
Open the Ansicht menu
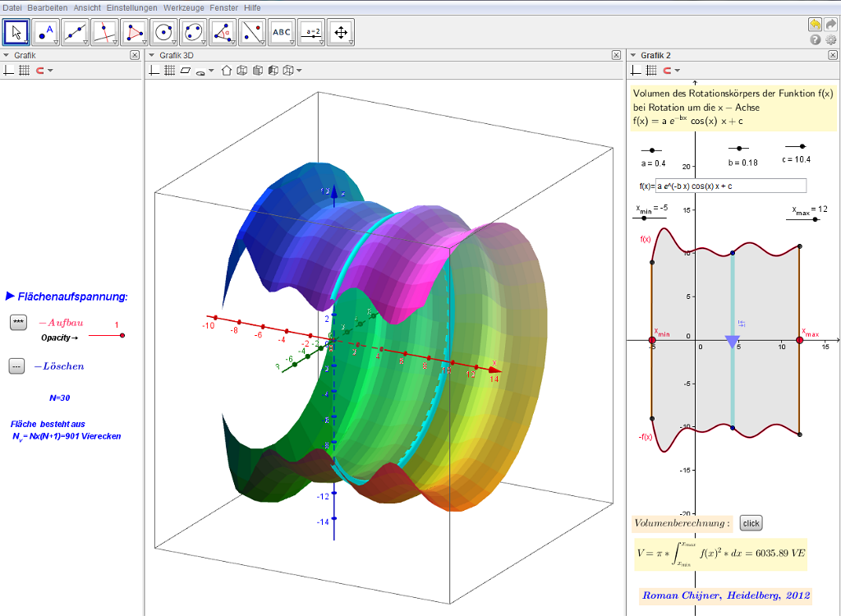coord(87,7)
